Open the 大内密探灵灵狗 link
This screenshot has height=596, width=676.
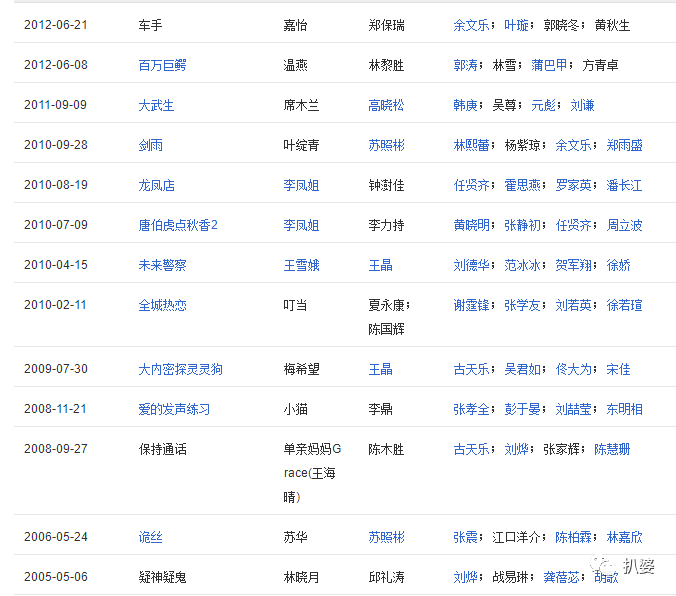pyautogui.click(x=180, y=369)
